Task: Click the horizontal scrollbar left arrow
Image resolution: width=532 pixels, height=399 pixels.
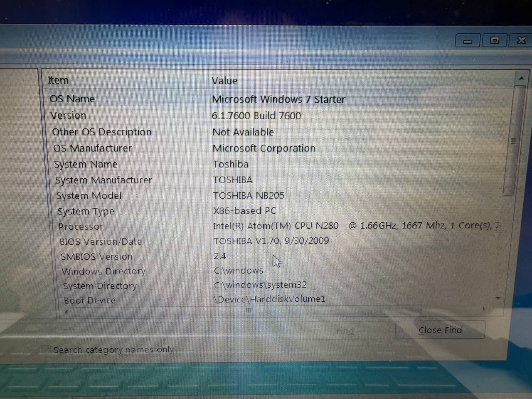Action: tap(66, 311)
